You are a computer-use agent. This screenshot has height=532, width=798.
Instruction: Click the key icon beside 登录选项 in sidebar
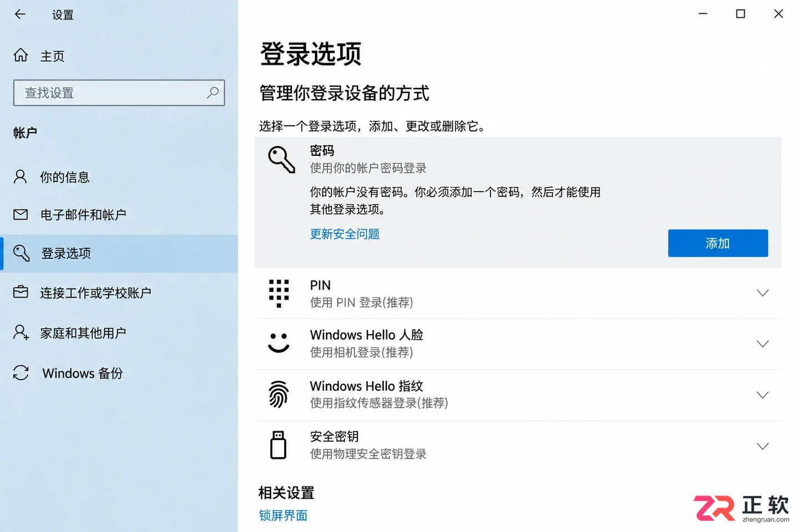pos(21,253)
